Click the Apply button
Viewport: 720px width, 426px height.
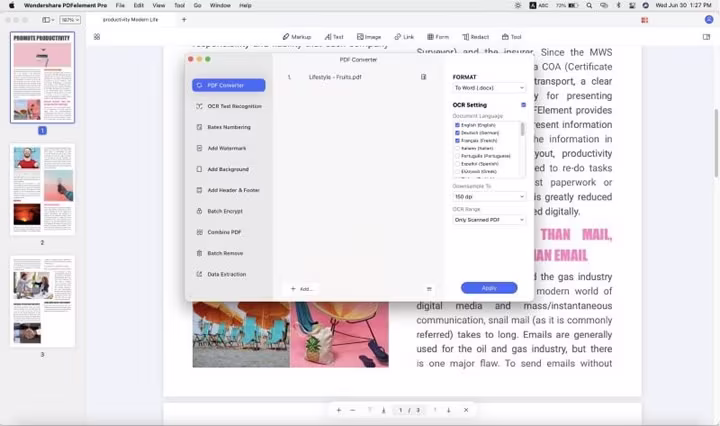point(489,288)
